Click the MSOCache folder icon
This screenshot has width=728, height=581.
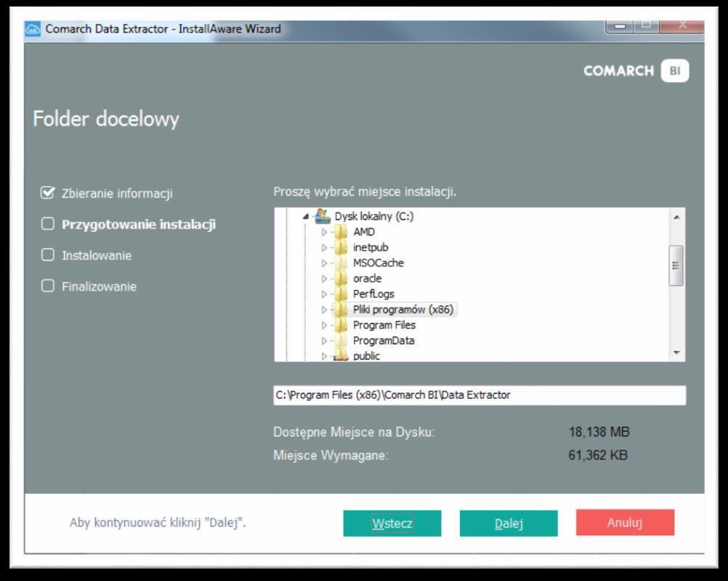click(341, 263)
